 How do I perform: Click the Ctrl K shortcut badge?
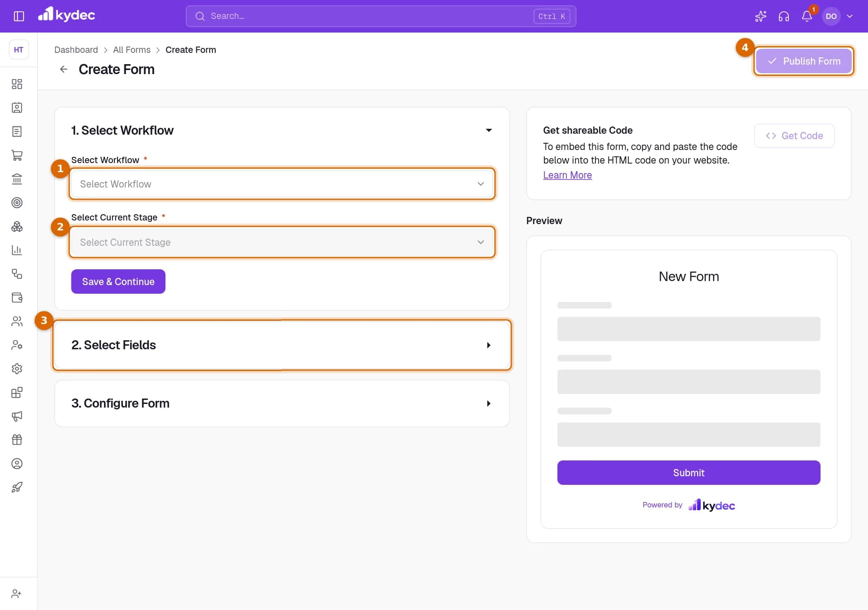point(552,16)
